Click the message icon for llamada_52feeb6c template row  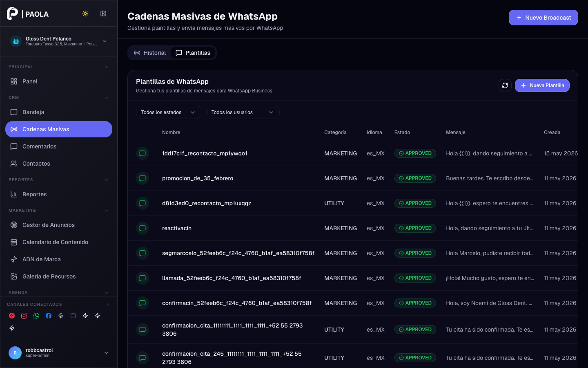143,278
